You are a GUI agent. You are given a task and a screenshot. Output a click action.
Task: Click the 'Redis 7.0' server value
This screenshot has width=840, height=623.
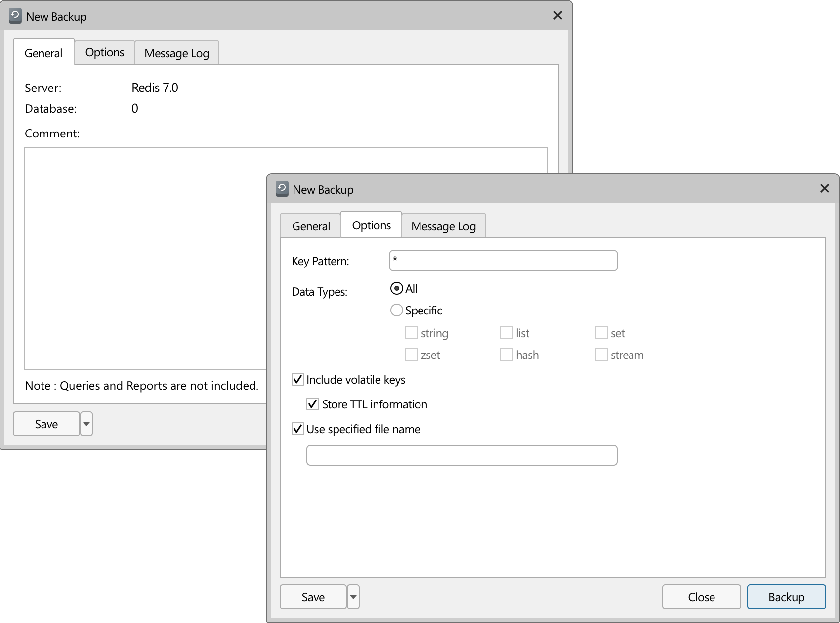[155, 88]
